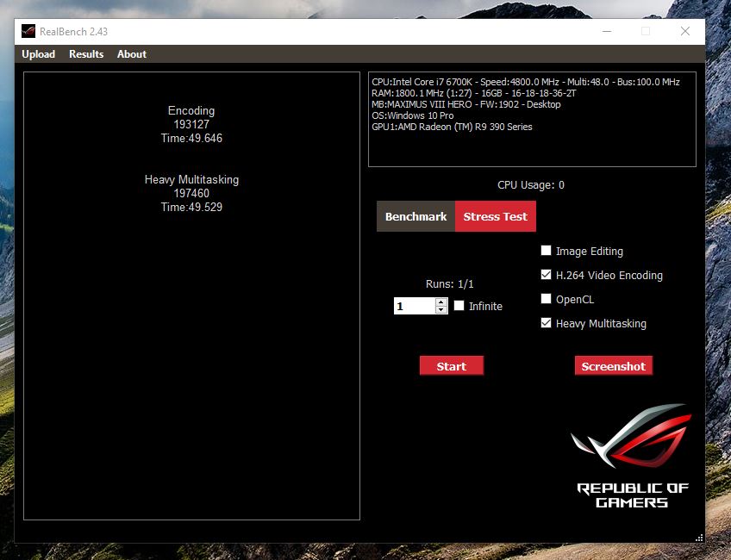Screen dimensions: 731x560
Task: Click the Encoding result heading
Action: [x=191, y=111]
